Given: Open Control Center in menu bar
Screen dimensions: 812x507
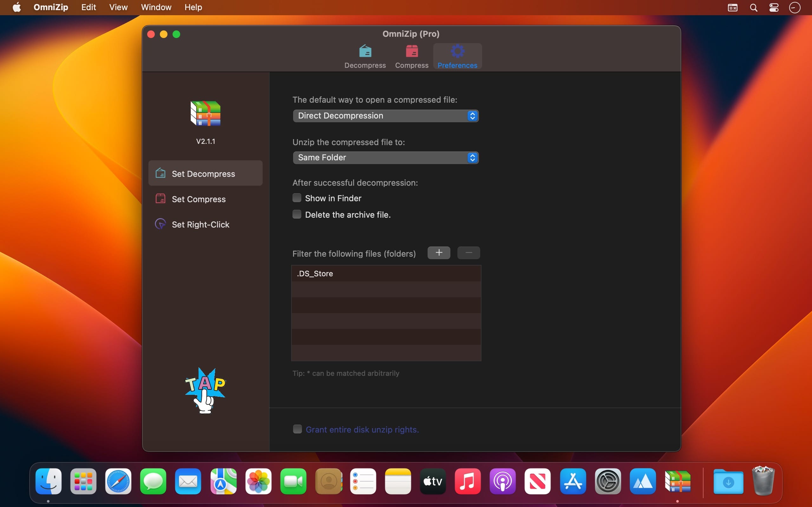Looking at the screenshot, I should tap(774, 7).
